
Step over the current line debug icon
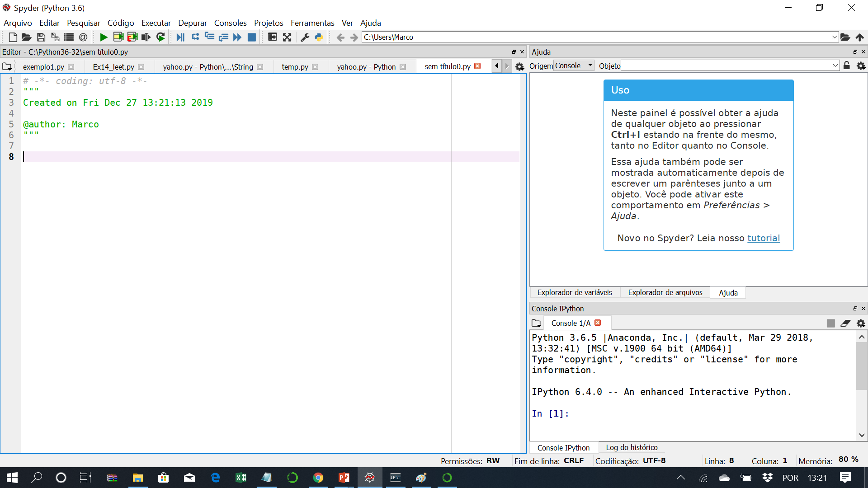coord(195,37)
